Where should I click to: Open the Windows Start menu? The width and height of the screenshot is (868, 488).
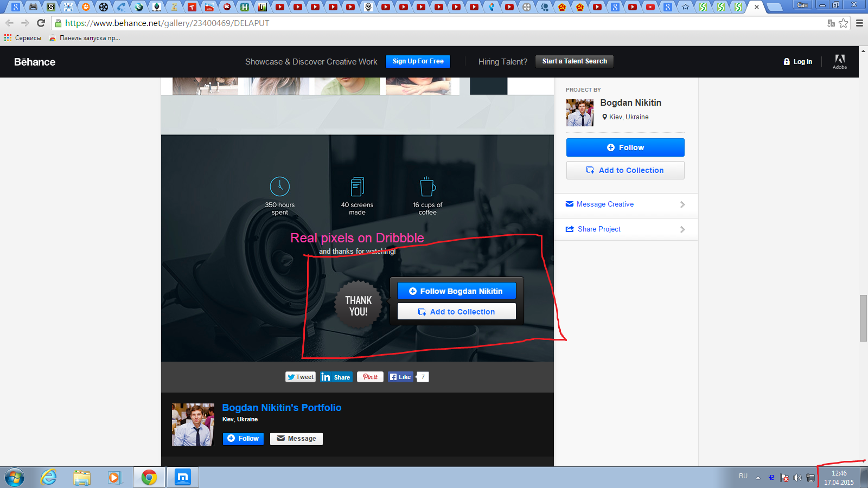click(x=15, y=478)
